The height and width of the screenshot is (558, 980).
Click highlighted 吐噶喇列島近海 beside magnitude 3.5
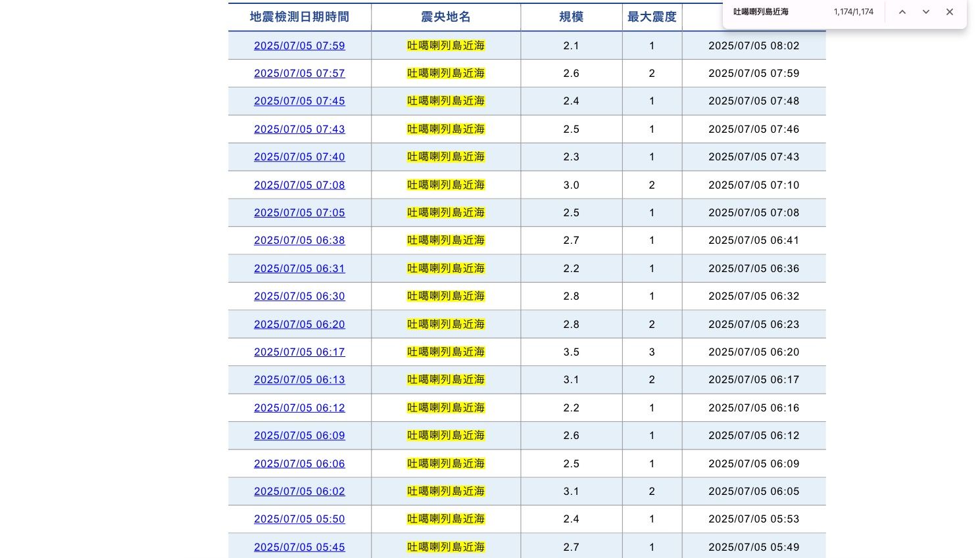click(x=446, y=352)
